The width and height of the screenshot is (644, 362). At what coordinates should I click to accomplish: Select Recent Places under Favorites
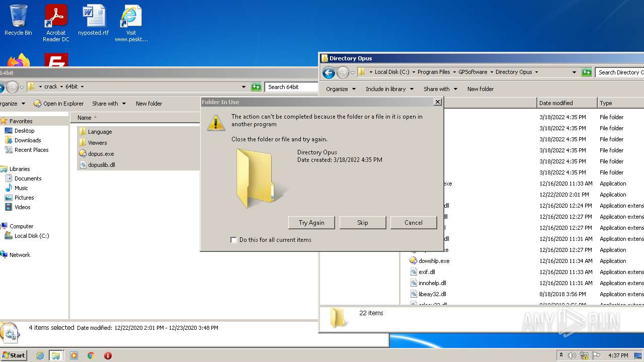coord(31,150)
